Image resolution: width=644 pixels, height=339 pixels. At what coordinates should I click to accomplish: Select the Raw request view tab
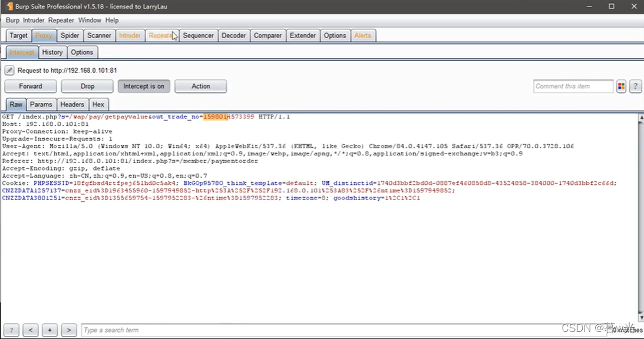tap(16, 105)
